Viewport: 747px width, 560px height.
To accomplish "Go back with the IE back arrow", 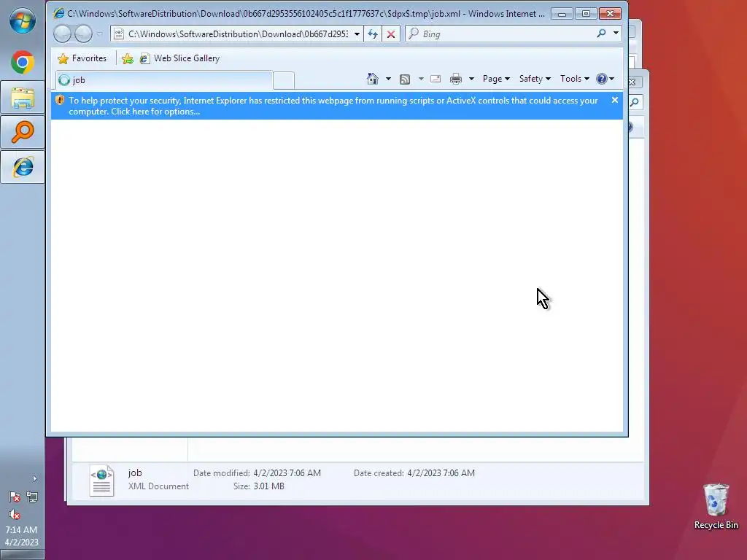I will [x=63, y=34].
